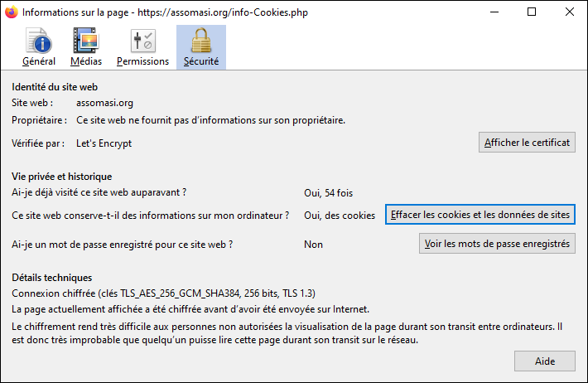Click the window title bar text
This screenshot has height=383, width=588.
pos(165,12)
